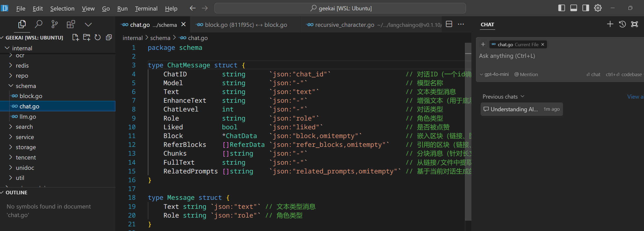This screenshot has height=231, width=644.
Task: Select the CHAT panel tab
Action: [x=487, y=25]
